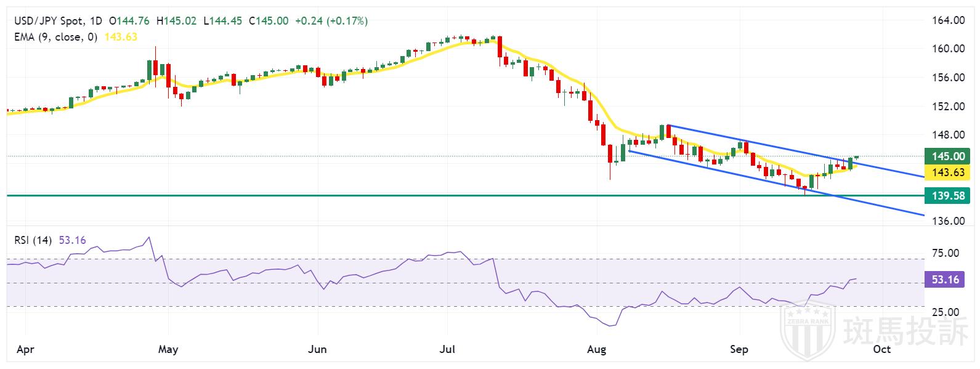This screenshot has width=980, height=369.
Task: Click the purple 53.16 RSI value tag
Action: 946,280
